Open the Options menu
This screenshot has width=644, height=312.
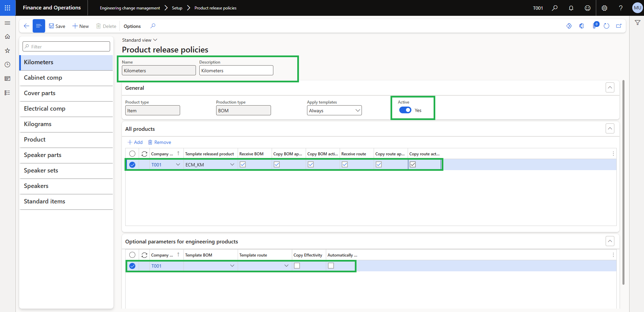coord(132,26)
